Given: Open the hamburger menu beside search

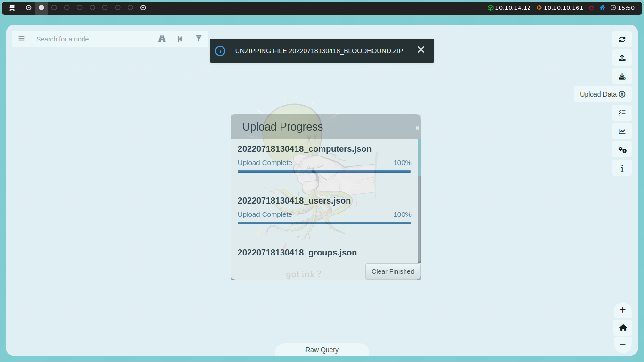Looking at the screenshot, I should click(21, 39).
